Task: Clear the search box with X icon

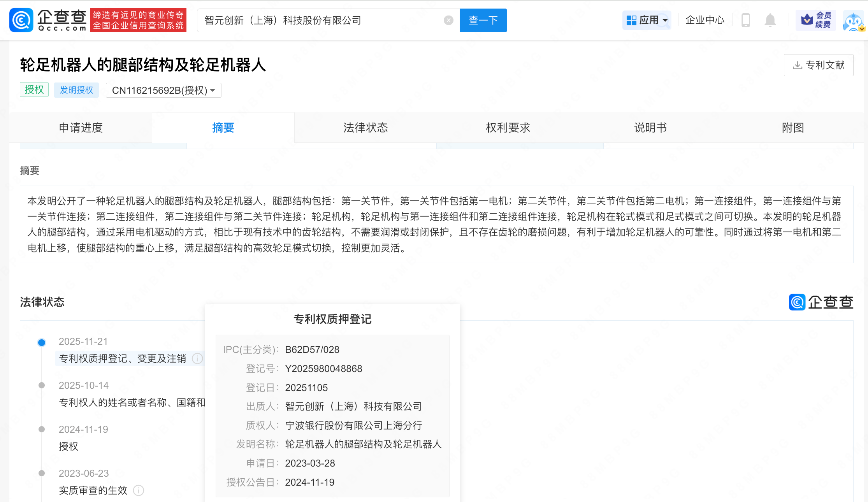Action: 448,20
